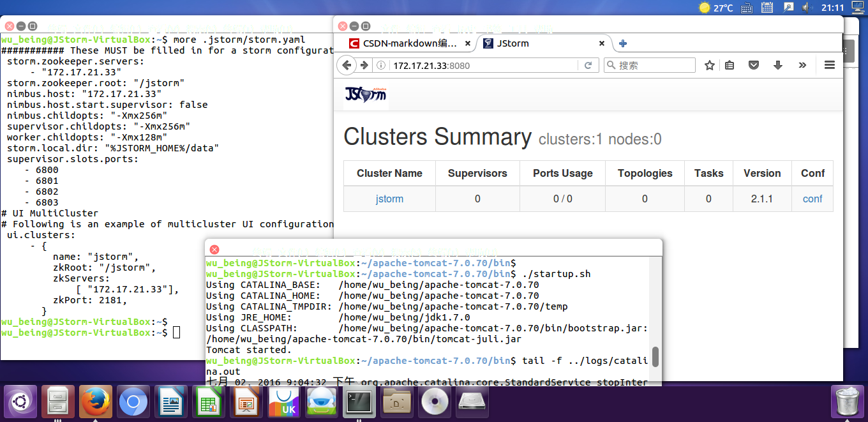The image size is (868, 422).
Task: Click the Clusters Summary heading
Action: (x=437, y=137)
